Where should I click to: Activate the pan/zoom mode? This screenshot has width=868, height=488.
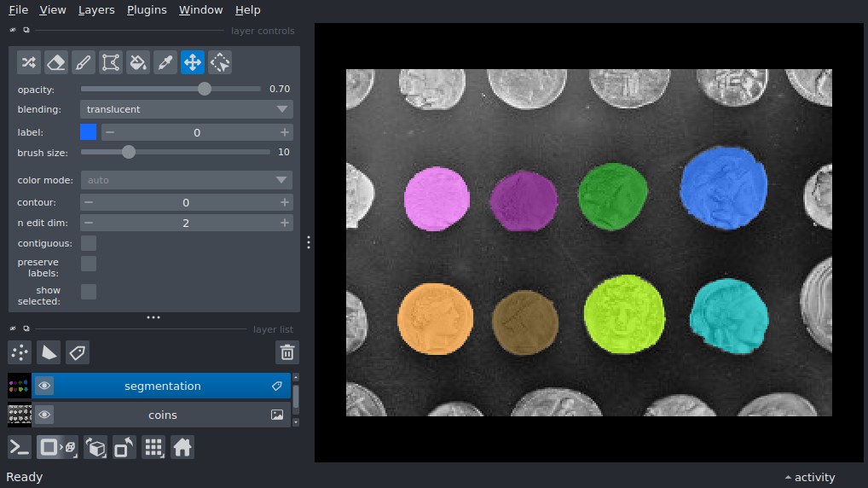coord(193,62)
